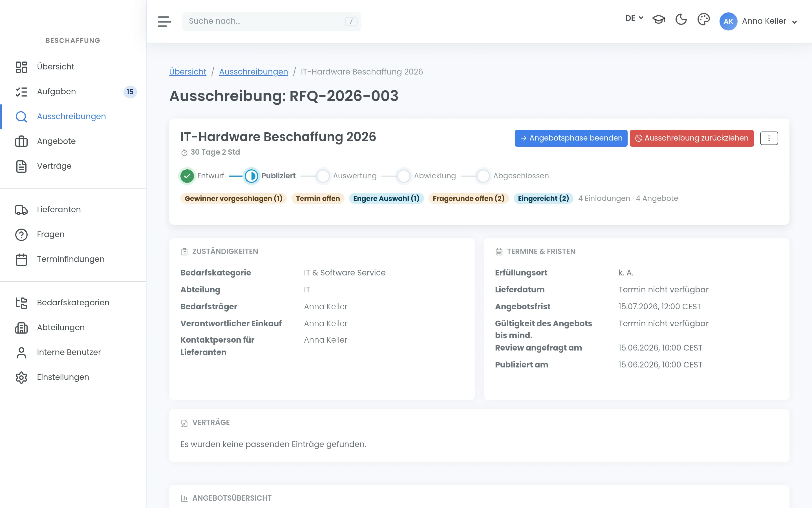
Task: Click the 'Angebotsphase beenden' button
Action: 571,138
